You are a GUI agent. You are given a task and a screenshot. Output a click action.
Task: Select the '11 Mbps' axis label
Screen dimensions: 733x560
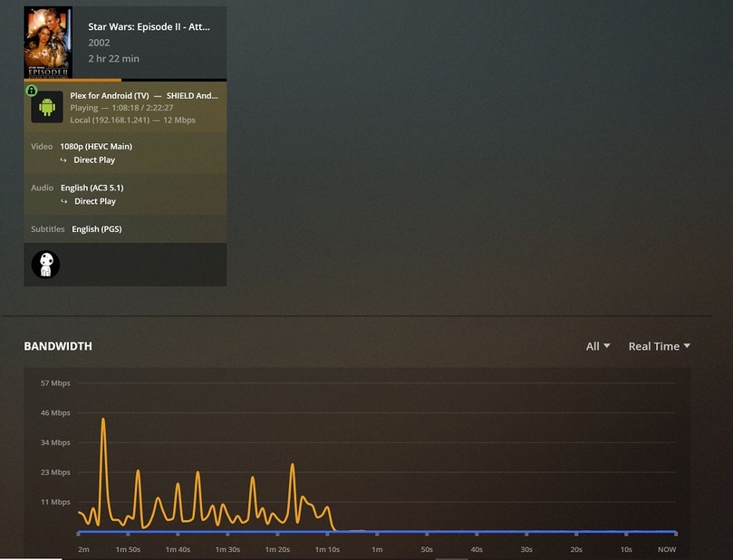(x=55, y=502)
